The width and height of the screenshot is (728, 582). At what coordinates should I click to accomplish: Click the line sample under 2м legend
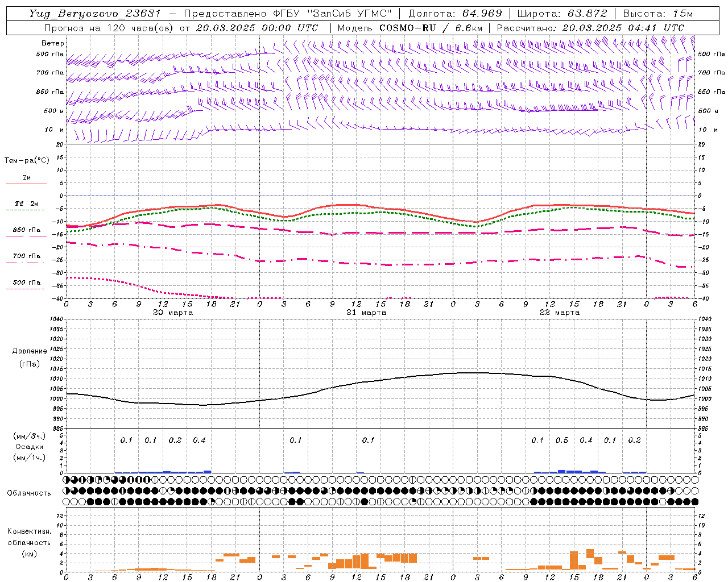point(26,184)
